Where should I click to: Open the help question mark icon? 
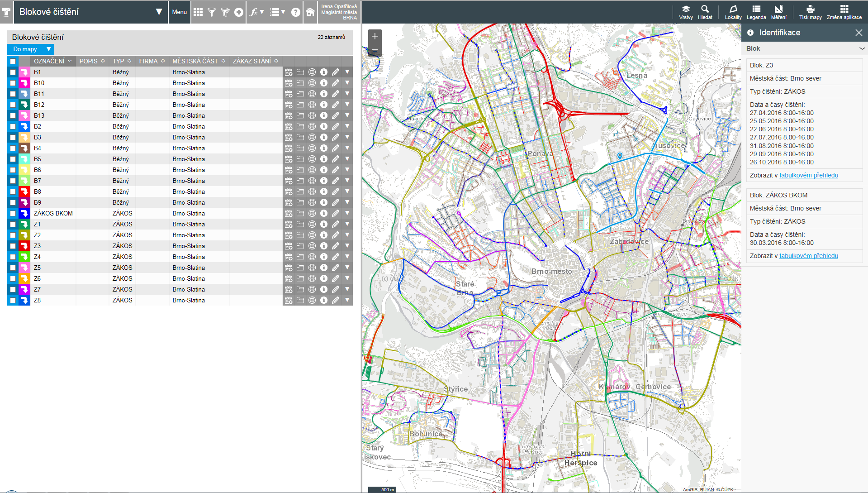click(295, 12)
